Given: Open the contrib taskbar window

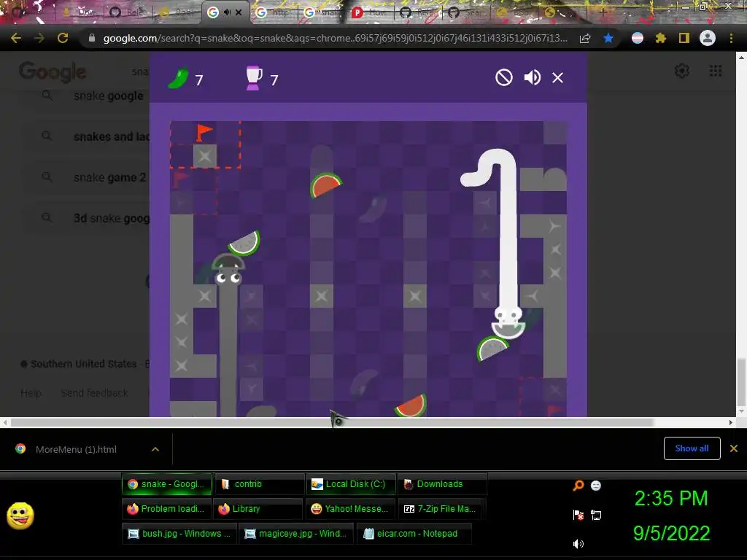Looking at the screenshot, I should point(259,484).
